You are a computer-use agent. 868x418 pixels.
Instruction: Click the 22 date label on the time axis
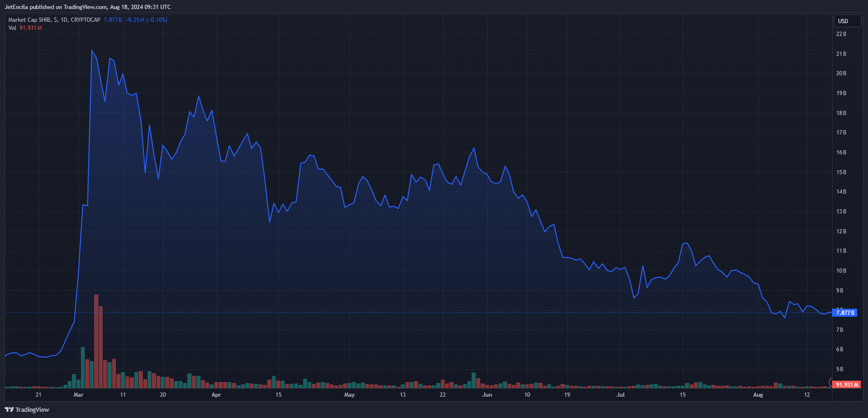pos(443,395)
